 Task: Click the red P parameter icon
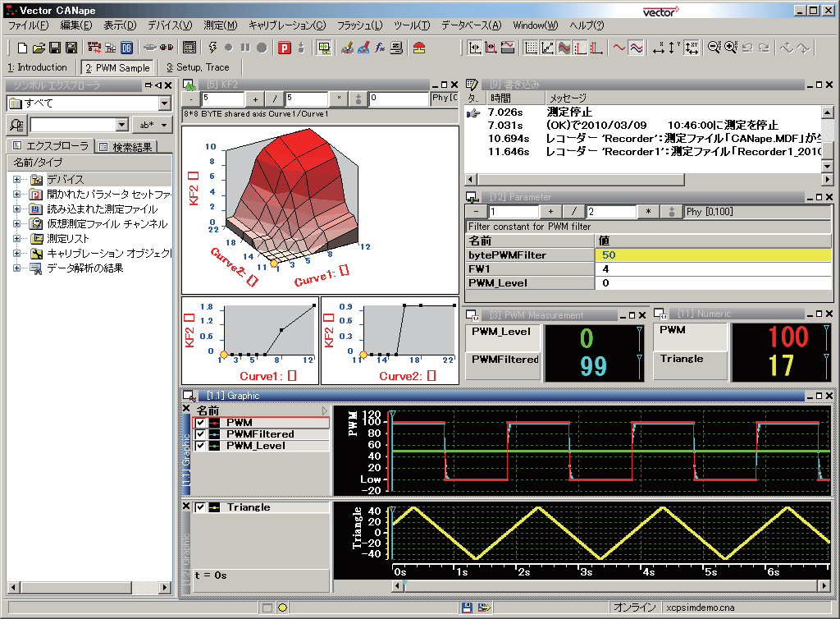[284, 48]
